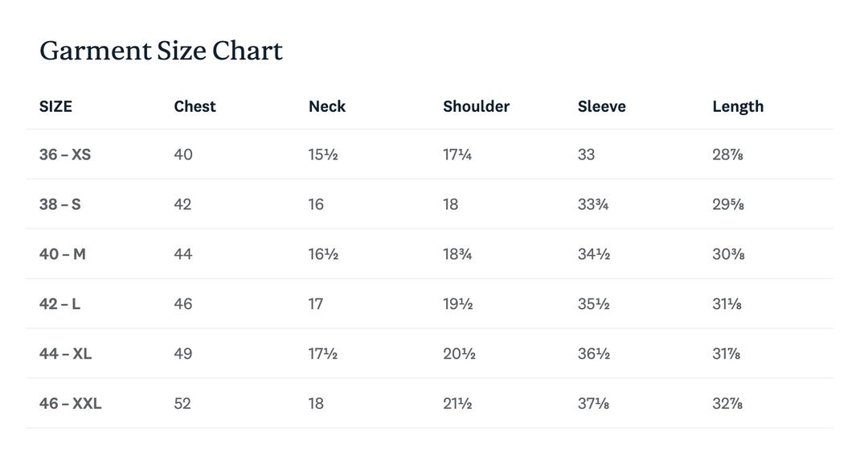Click the Shoulder column header

coord(476,107)
